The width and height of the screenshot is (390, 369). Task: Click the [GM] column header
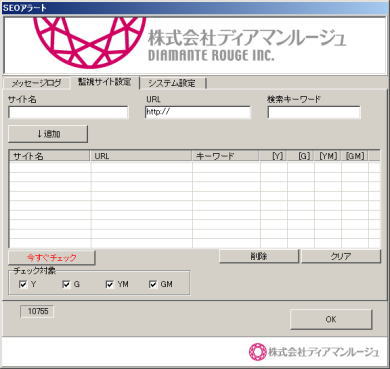point(354,156)
